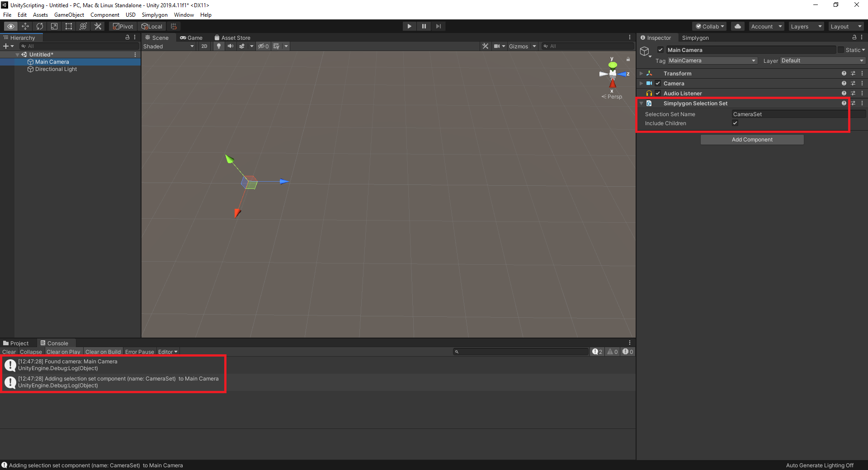Lock the Hierarchy panel
Image resolution: width=868 pixels, height=470 pixels.
click(127, 38)
